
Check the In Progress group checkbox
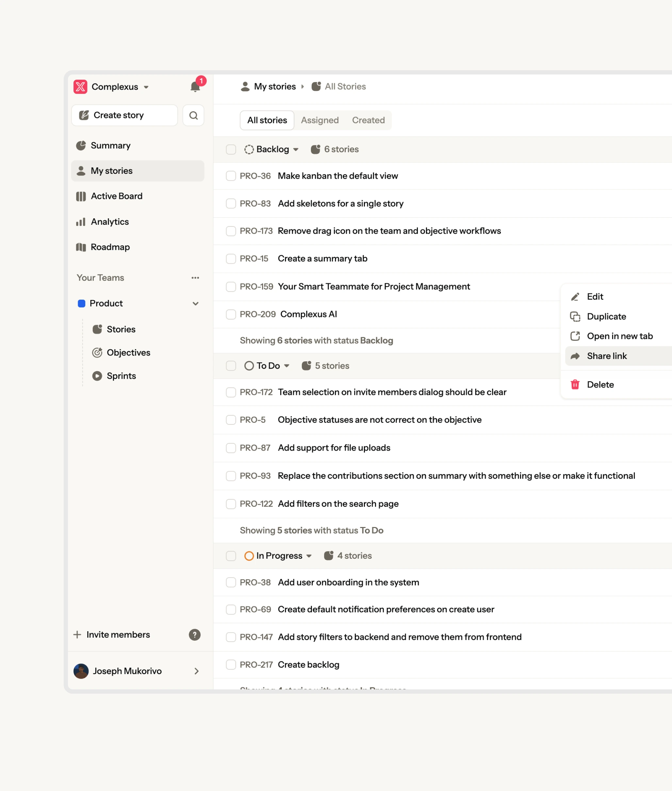pos(231,556)
